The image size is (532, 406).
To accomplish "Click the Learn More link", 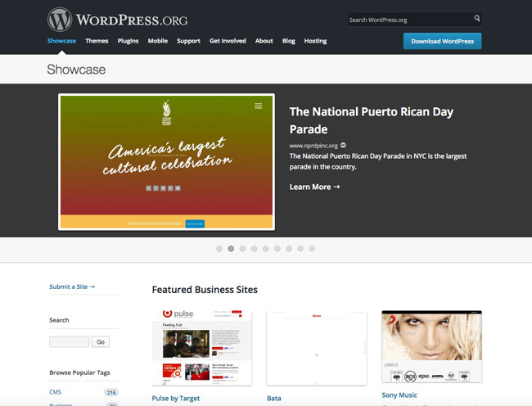I will [314, 187].
